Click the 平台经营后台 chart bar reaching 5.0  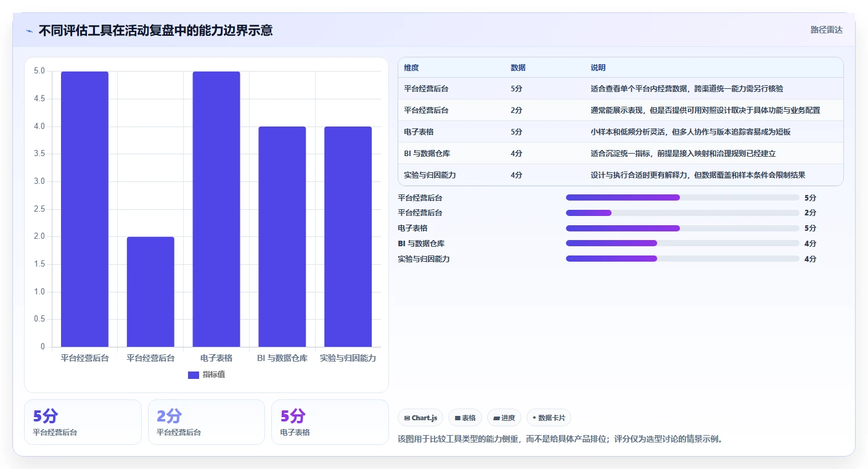(x=84, y=209)
